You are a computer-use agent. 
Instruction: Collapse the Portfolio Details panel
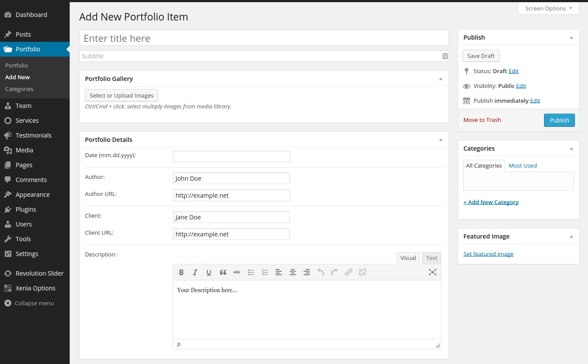pos(440,140)
